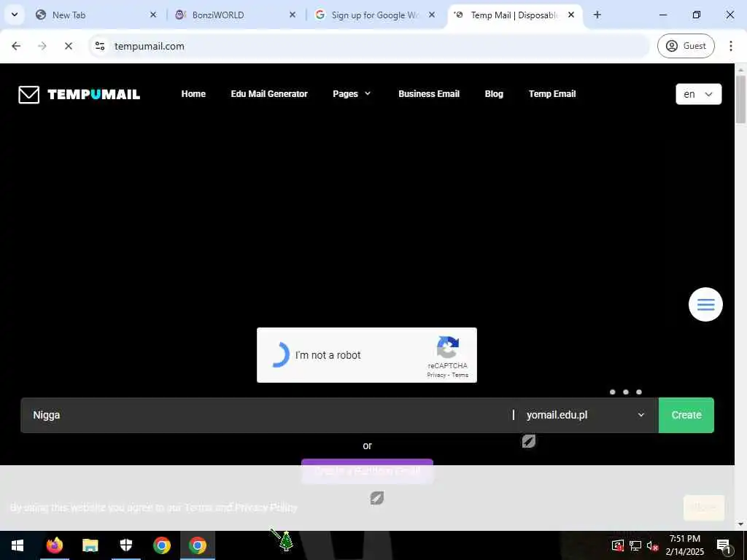Viewport: 747px width, 560px height.
Task: Close the Google sign up tab
Action: click(x=432, y=15)
